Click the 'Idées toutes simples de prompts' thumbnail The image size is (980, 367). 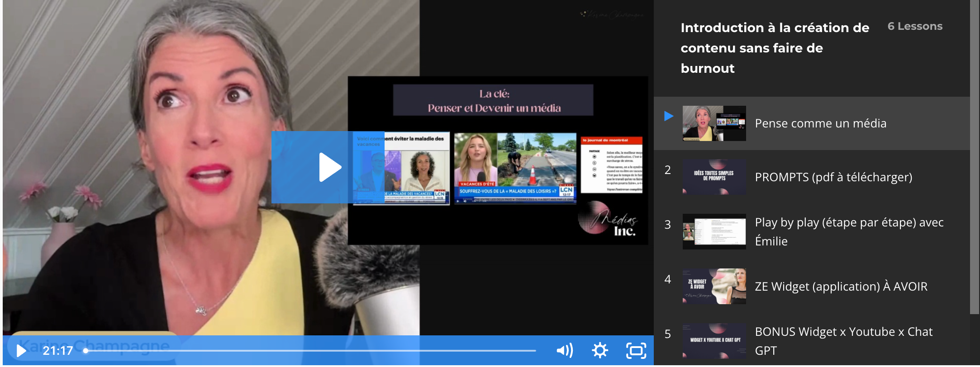pos(714,177)
